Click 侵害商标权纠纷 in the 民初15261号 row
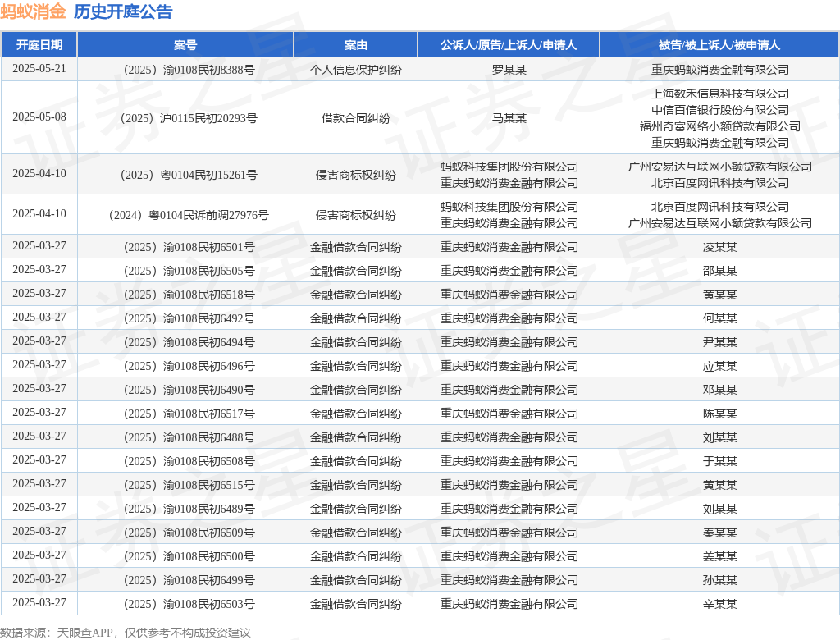840x640 pixels. tap(356, 175)
